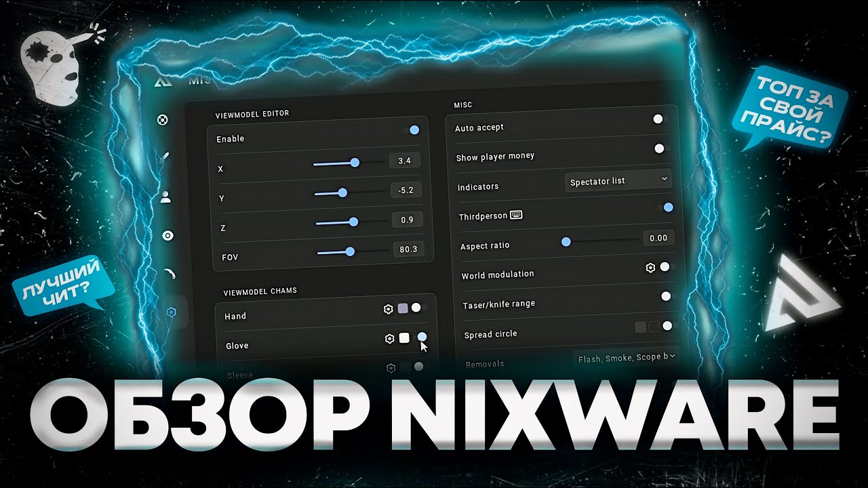Click second Spread circle color swatch

pos(654,327)
